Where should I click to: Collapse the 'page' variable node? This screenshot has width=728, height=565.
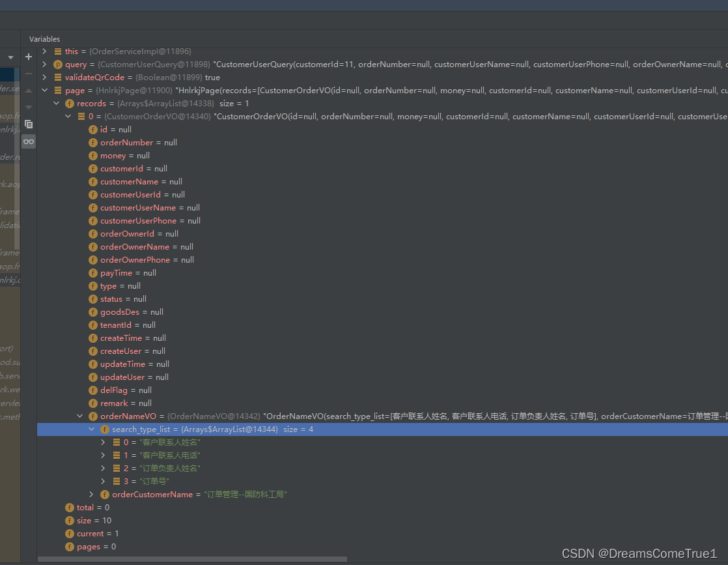pyautogui.click(x=44, y=90)
